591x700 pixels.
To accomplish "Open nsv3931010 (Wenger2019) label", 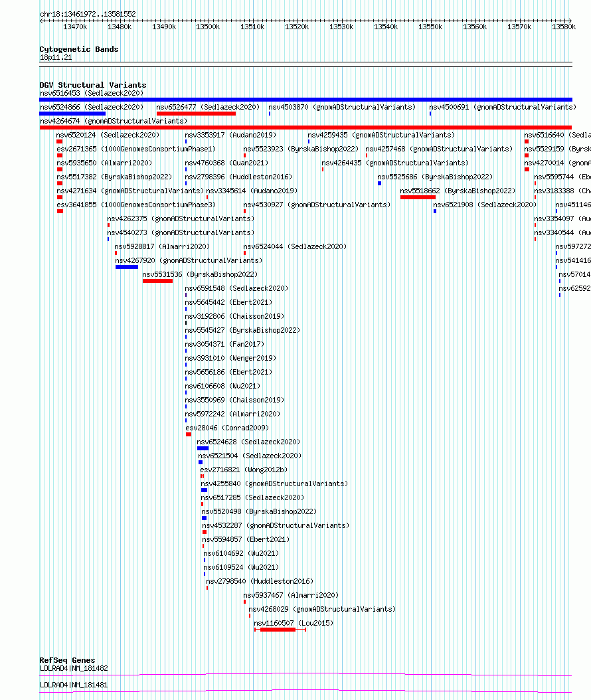I will pos(231,358).
